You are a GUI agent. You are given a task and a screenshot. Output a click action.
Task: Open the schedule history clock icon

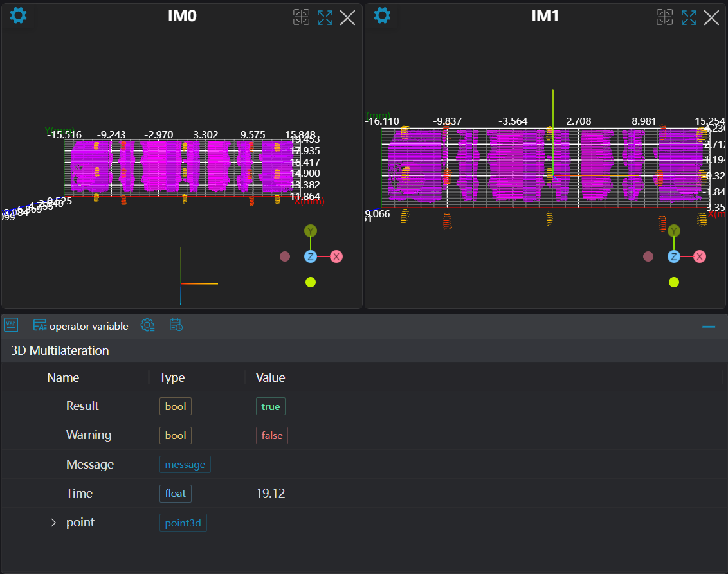click(x=176, y=326)
